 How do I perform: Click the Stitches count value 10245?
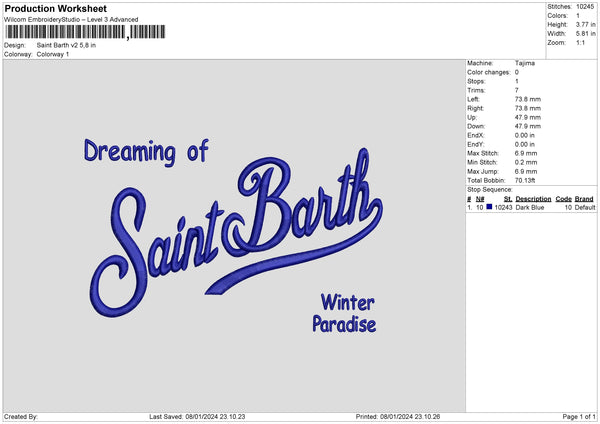(586, 5)
